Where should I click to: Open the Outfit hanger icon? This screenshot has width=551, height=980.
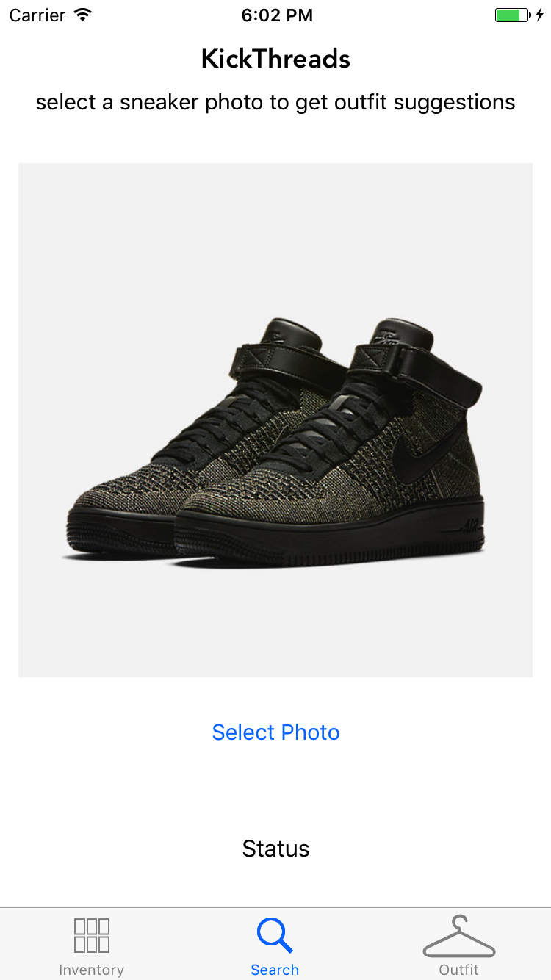[459, 936]
